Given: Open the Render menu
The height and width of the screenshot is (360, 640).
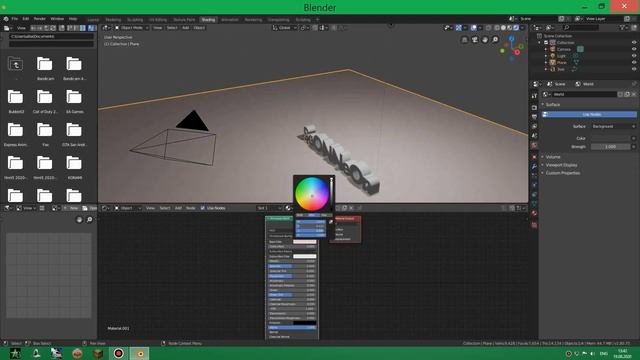Looking at the screenshot, I should (40, 19).
